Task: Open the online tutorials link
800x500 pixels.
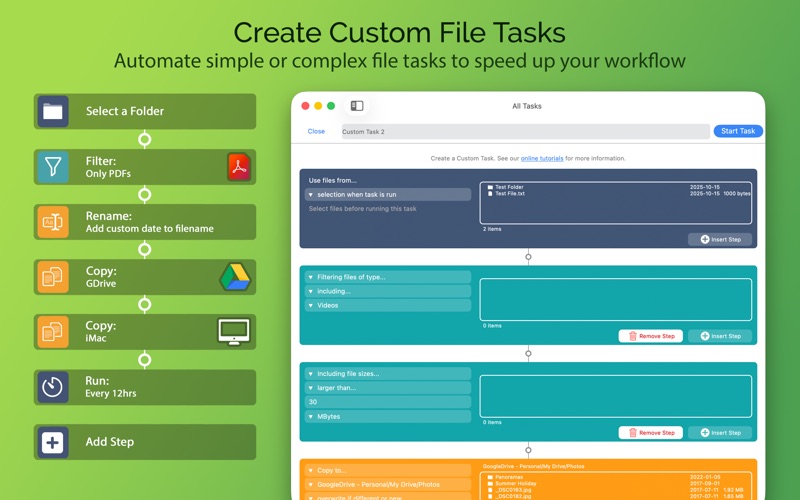Action: pyautogui.click(x=542, y=159)
